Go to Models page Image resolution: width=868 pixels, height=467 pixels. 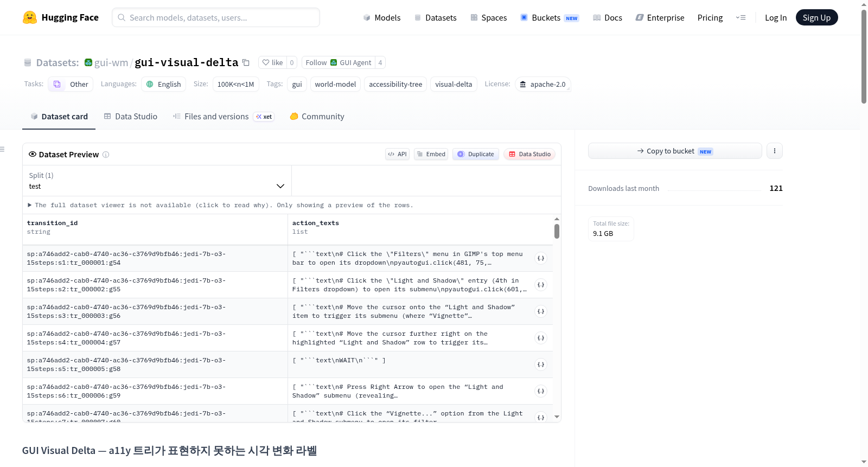click(x=382, y=17)
